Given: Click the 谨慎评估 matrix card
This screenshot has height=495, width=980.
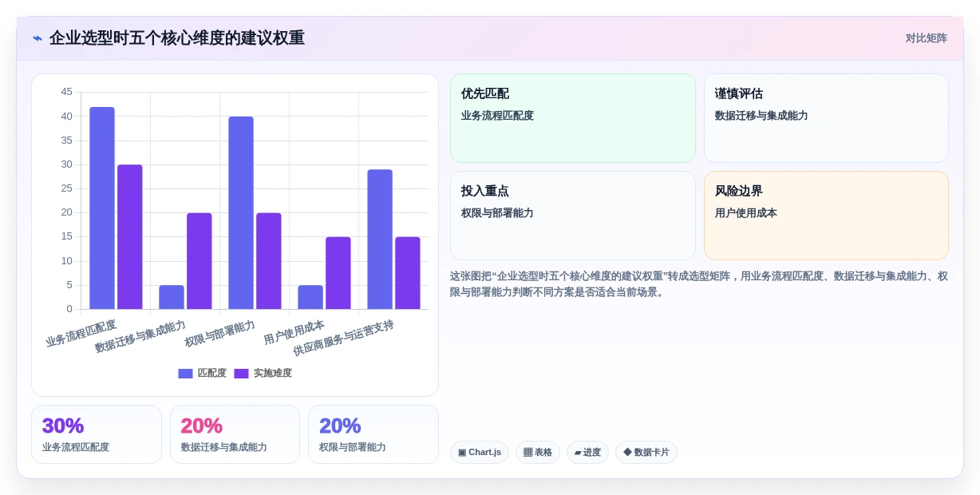Looking at the screenshot, I should (826, 118).
